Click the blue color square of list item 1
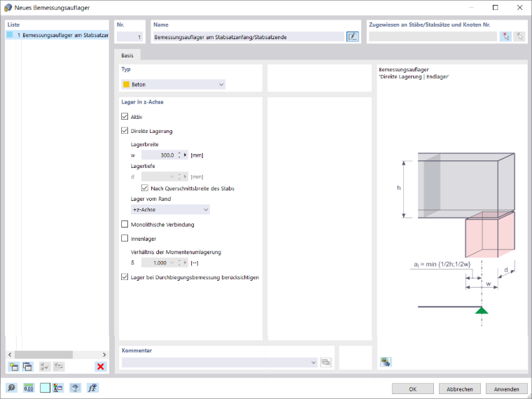Screen dimensions: 532x399 click(x=10, y=34)
